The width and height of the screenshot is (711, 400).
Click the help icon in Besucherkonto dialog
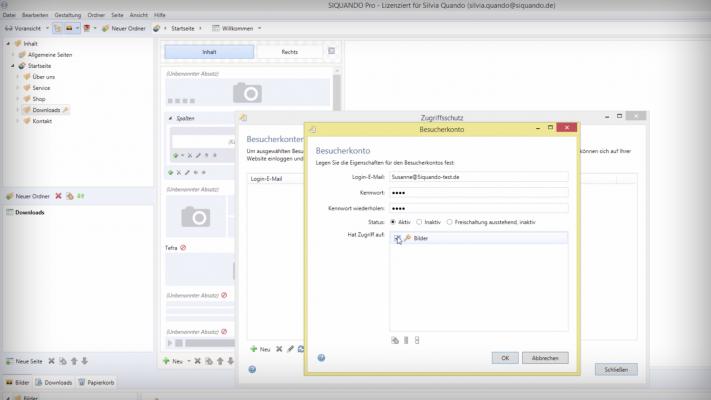coord(321,357)
